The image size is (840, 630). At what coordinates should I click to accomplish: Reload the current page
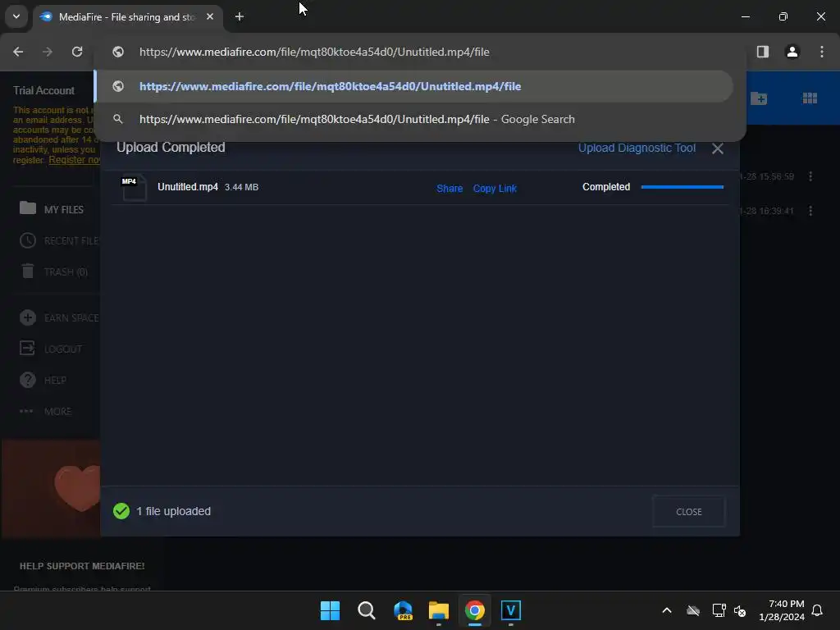coord(77,52)
